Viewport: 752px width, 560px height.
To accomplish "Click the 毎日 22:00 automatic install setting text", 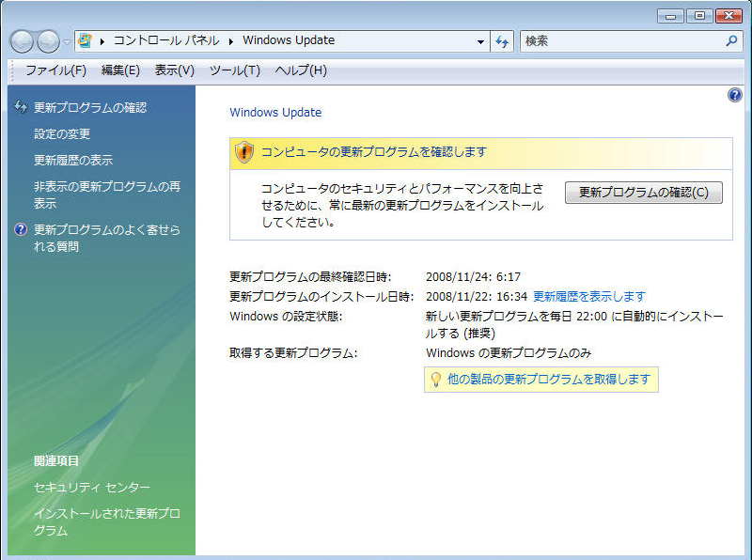I will (574, 324).
